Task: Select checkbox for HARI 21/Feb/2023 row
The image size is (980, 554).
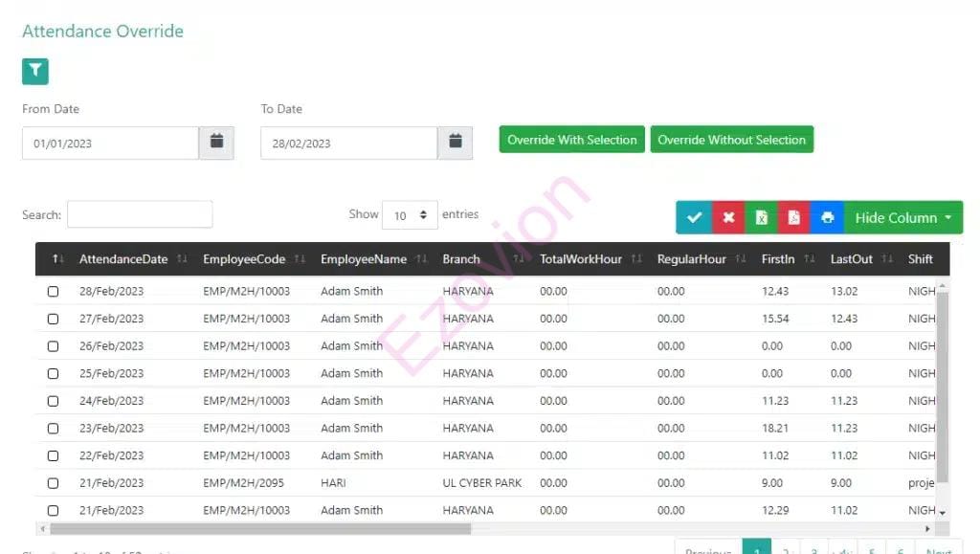Action: coord(54,483)
